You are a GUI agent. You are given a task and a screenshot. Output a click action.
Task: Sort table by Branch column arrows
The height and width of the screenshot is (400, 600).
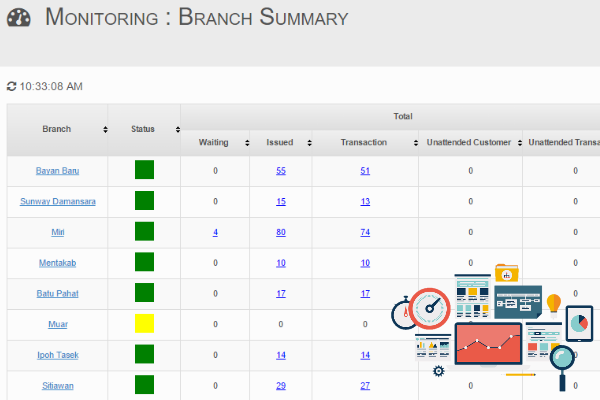tap(105, 130)
